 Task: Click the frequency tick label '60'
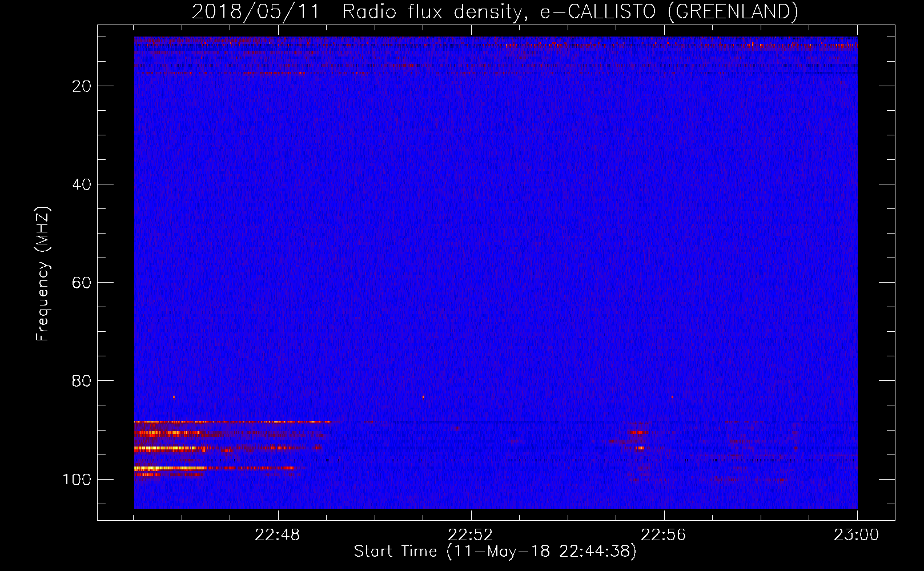coord(82,283)
